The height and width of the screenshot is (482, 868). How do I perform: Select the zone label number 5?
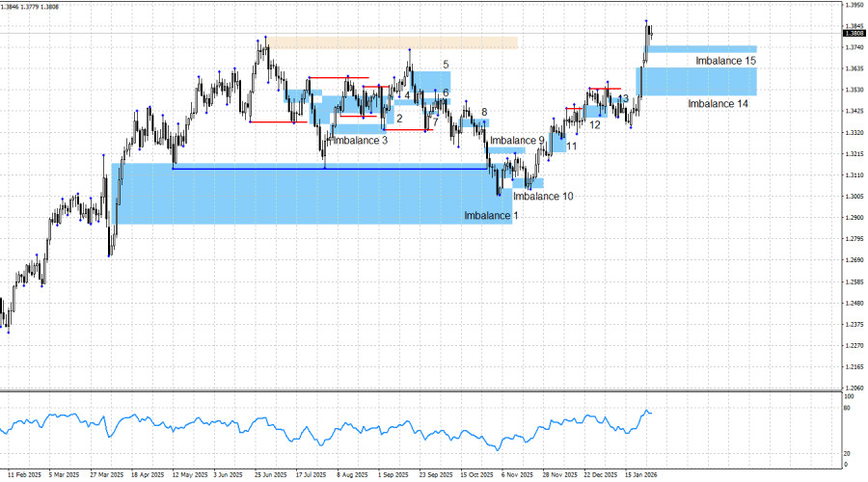[446, 66]
